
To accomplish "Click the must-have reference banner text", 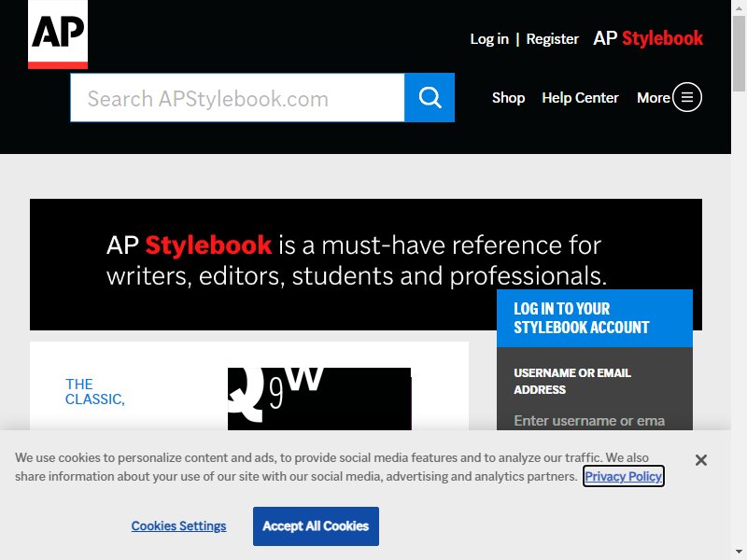I will pos(357,260).
